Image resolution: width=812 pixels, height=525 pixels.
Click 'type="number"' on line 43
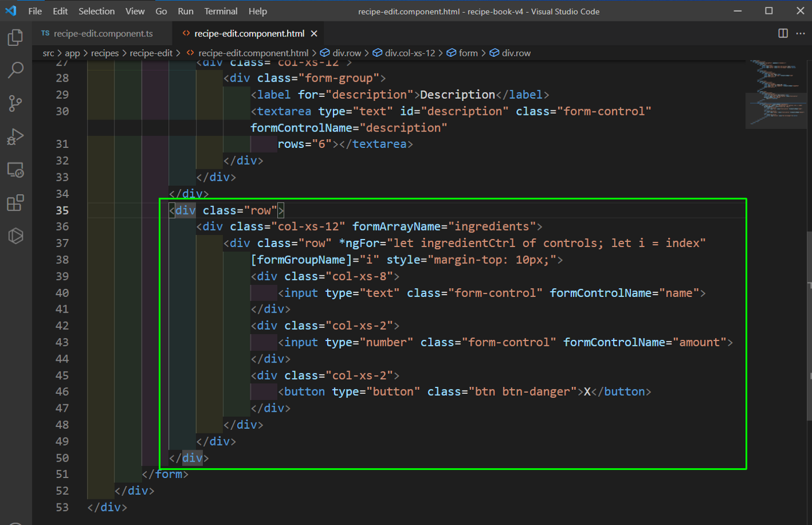(x=369, y=343)
